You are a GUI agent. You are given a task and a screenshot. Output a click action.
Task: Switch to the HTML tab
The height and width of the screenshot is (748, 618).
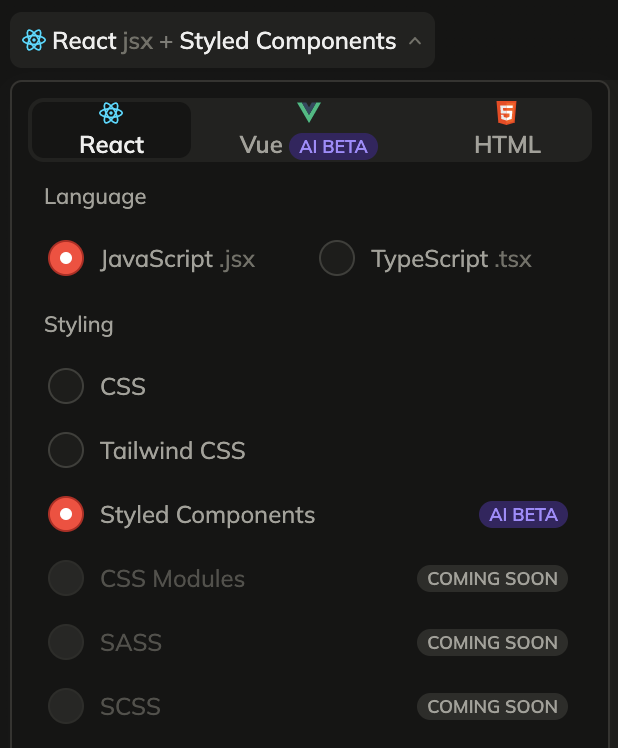(507, 145)
